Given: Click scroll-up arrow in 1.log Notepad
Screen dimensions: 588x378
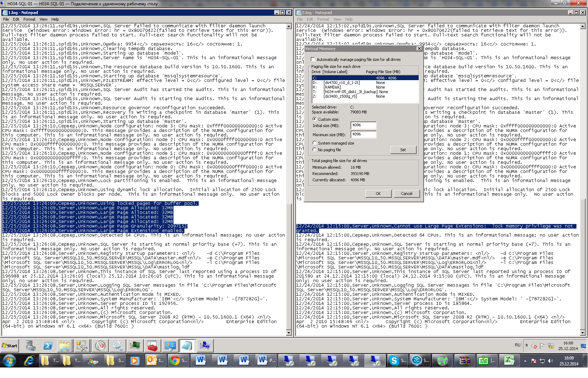Looking at the screenshot, I should click(x=289, y=26).
